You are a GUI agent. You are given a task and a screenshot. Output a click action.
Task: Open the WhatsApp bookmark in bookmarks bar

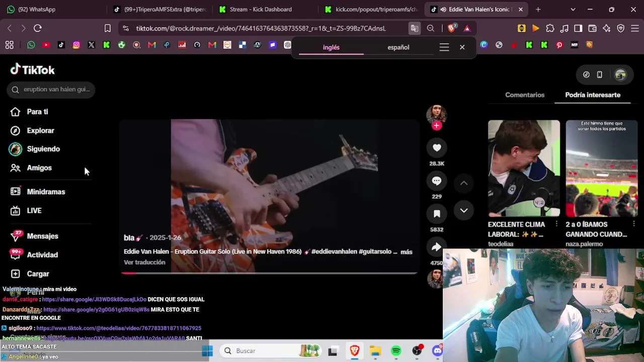pyautogui.click(x=31, y=45)
